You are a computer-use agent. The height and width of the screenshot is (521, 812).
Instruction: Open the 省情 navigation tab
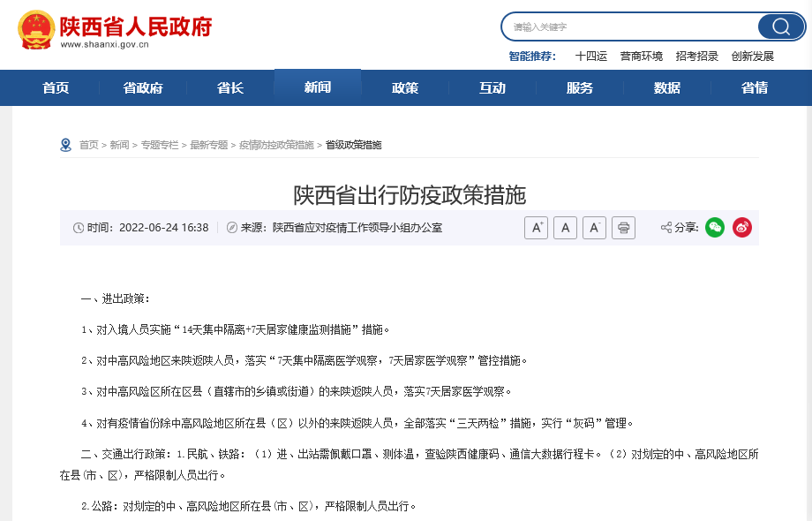tap(755, 88)
